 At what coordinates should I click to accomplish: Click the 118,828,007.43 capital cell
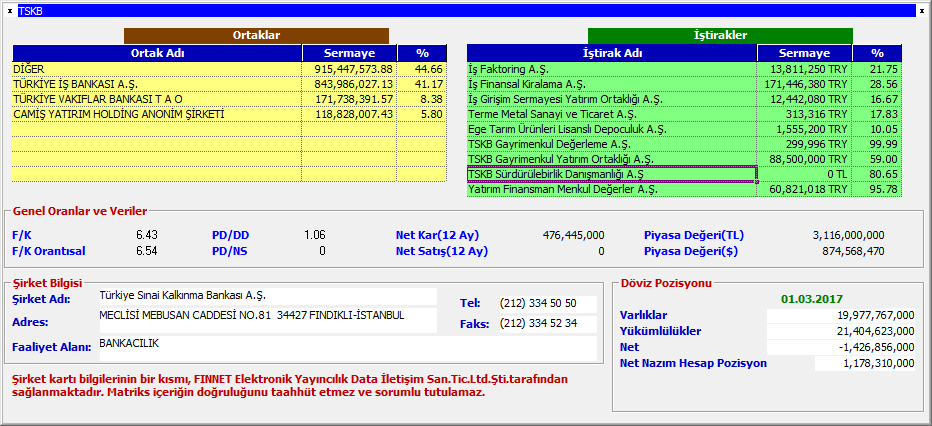point(349,113)
